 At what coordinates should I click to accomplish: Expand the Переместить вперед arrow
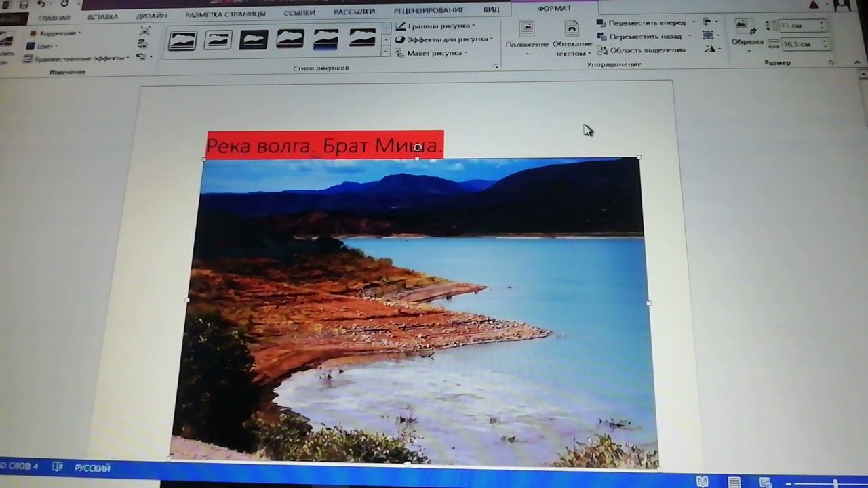pyautogui.click(x=694, y=22)
